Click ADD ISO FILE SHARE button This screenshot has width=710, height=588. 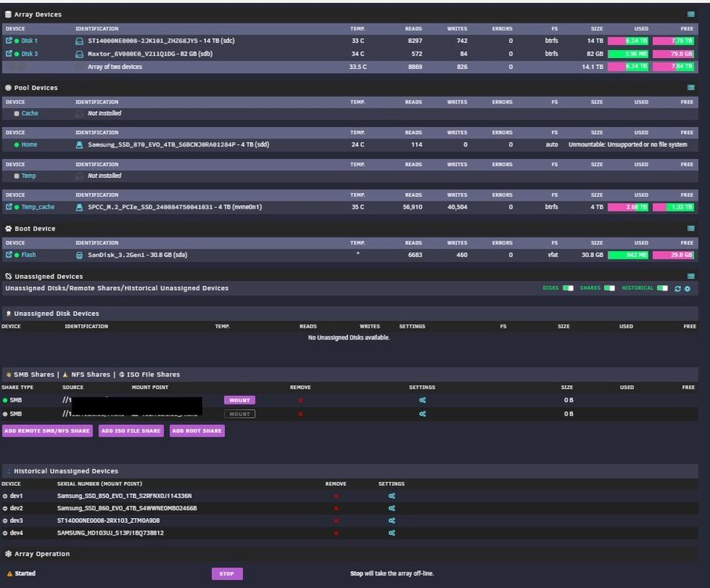(131, 430)
